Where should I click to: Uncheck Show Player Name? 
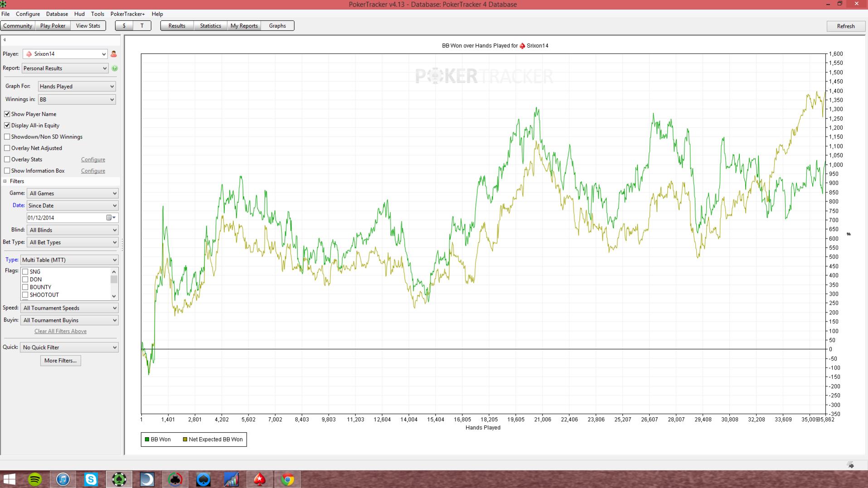(7, 114)
